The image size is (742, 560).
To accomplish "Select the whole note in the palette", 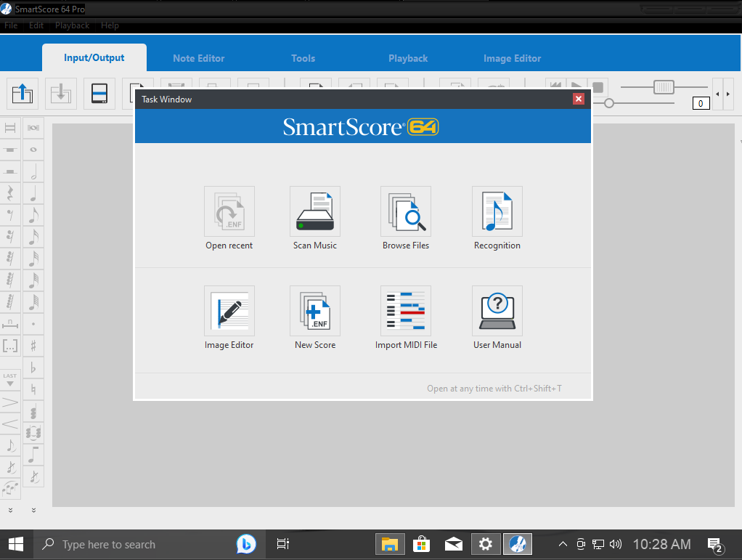I will pos(33,150).
